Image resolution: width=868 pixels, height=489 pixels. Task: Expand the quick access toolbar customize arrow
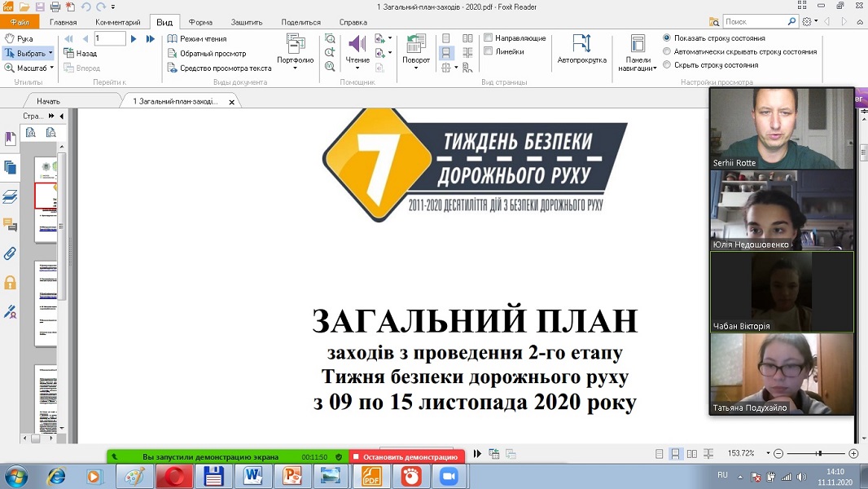[x=113, y=7]
